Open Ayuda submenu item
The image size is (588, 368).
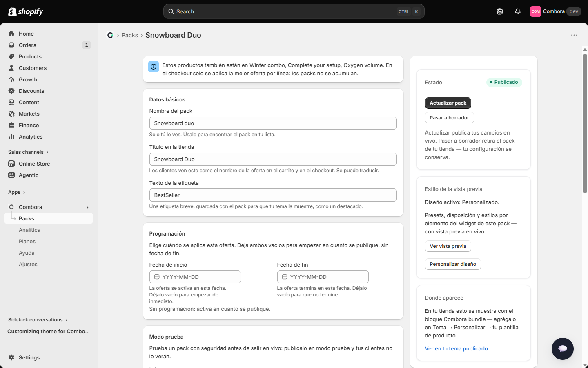click(x=49, y=253)
